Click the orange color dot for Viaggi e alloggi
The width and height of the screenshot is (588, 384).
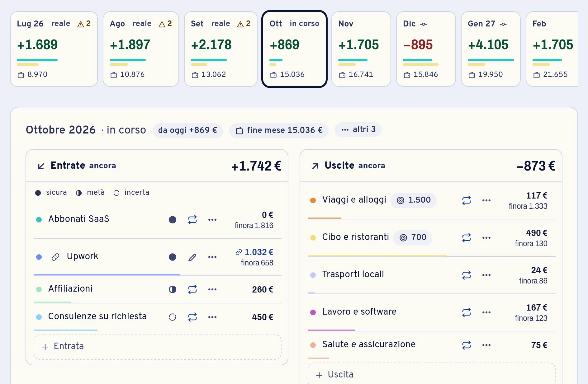pos(313,200)
